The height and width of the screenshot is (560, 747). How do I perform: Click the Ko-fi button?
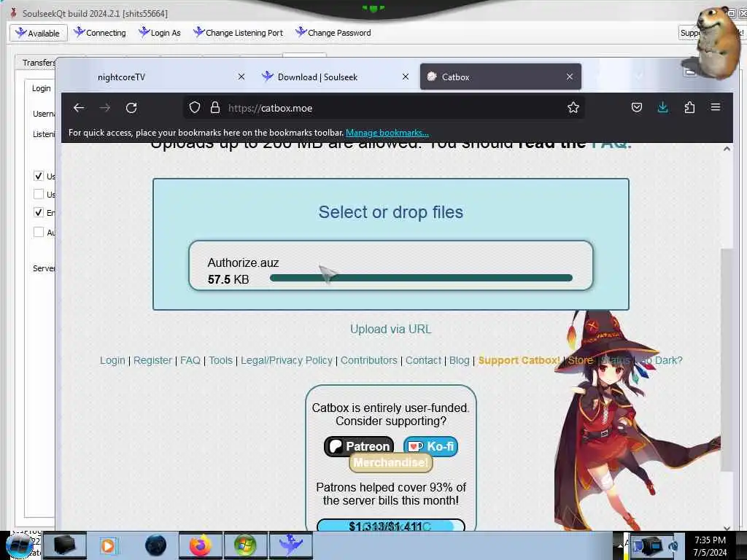tap(430, 446)
